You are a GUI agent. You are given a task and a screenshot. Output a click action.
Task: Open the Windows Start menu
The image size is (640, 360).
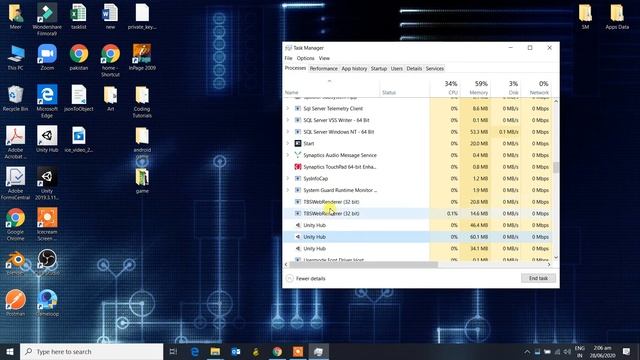click(10, 351)
